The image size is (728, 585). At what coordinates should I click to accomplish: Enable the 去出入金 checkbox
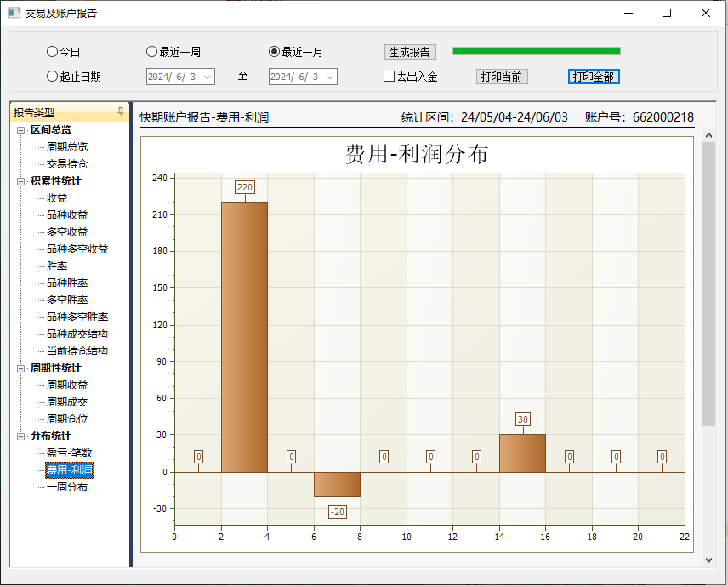point(390,77)
